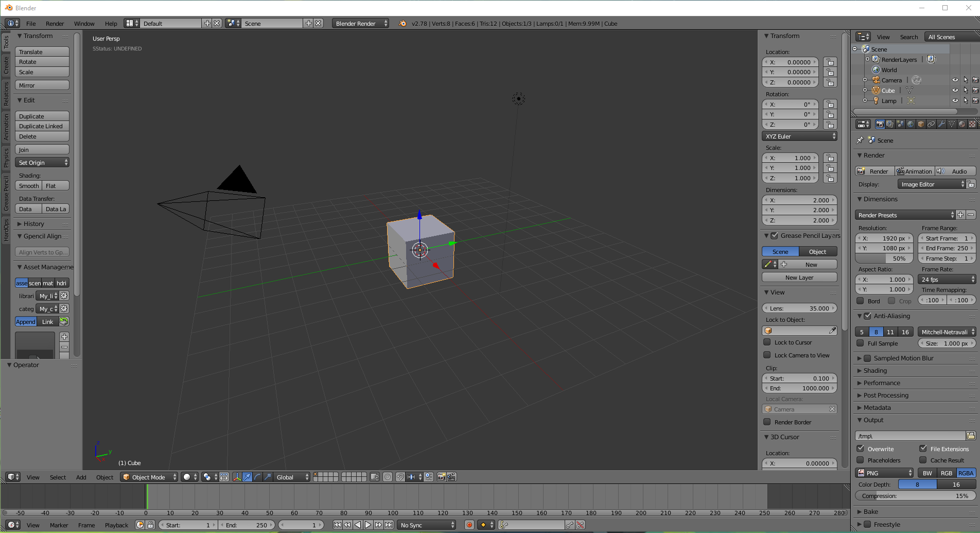Select the Translate manipulator arrow icon
This screenshot has width=980, height=533.
(248, 477)
